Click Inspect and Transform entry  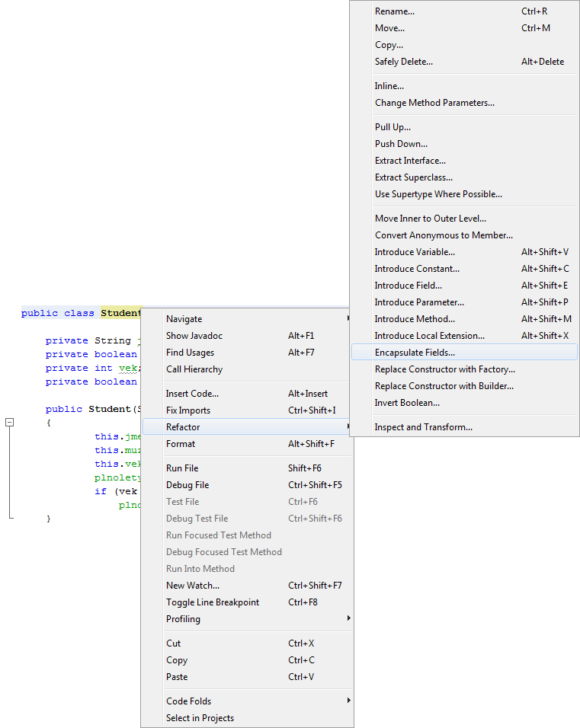pos(423,427)
